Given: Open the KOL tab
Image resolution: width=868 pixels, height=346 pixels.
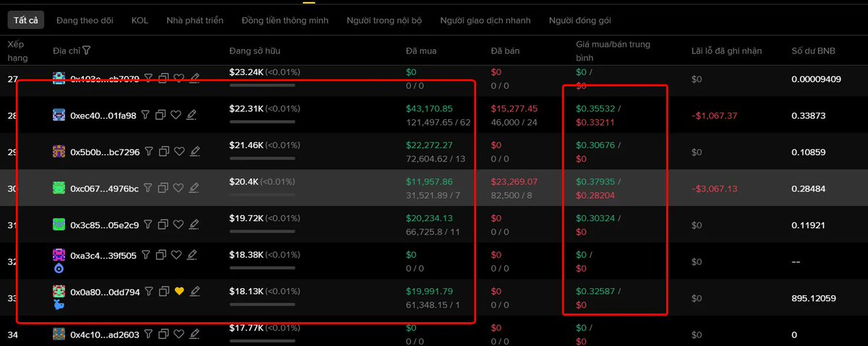Looking at the screenshot, I should coord(140,20).
